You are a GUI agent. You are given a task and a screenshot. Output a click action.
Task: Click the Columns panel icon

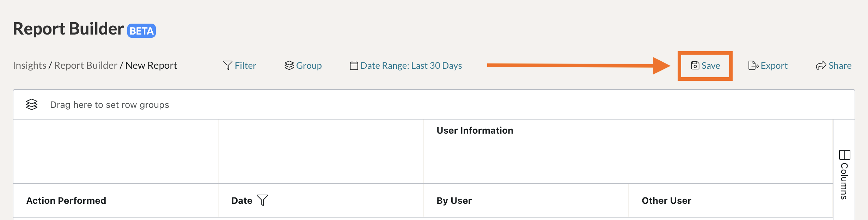tap(844, 155)
